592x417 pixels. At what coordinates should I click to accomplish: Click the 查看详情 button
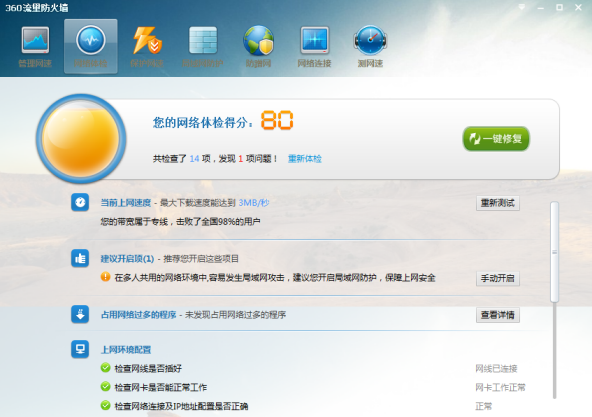[498, 315]
